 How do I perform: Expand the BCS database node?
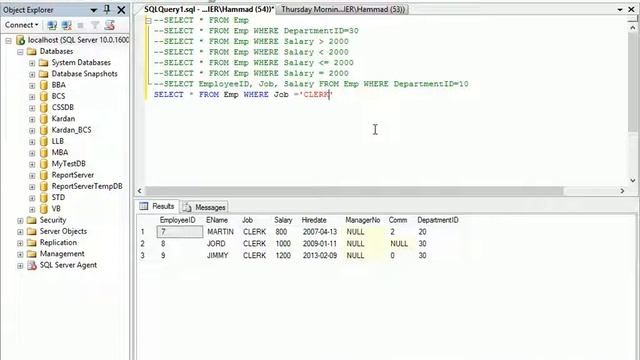[x=32, y=97]
